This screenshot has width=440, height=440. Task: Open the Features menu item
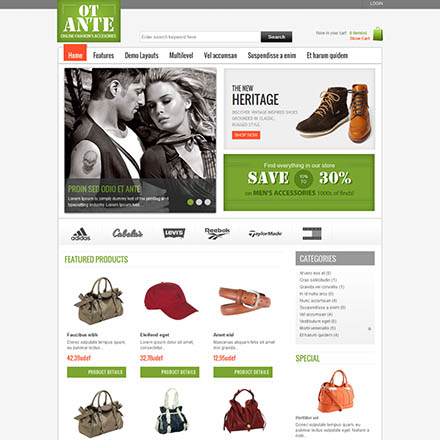103,55
